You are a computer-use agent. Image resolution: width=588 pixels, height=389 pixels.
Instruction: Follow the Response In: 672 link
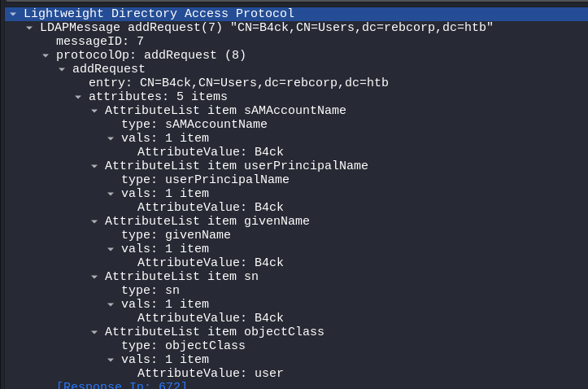click(x=121, y=385)
